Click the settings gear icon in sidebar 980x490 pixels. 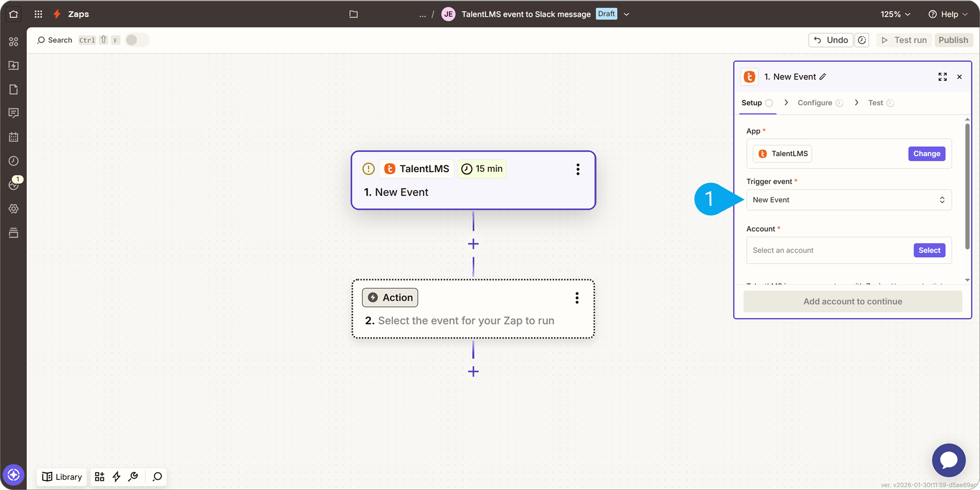14,209
